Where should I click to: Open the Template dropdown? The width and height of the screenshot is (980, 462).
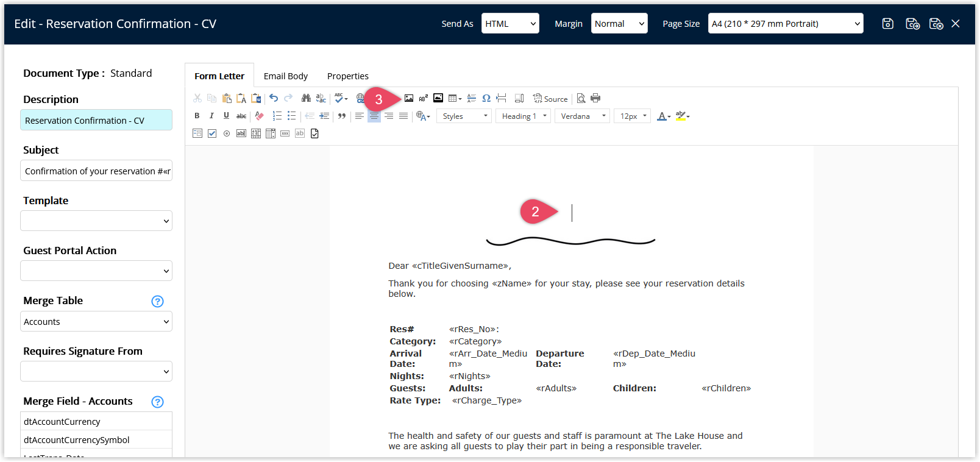point(96,221)
